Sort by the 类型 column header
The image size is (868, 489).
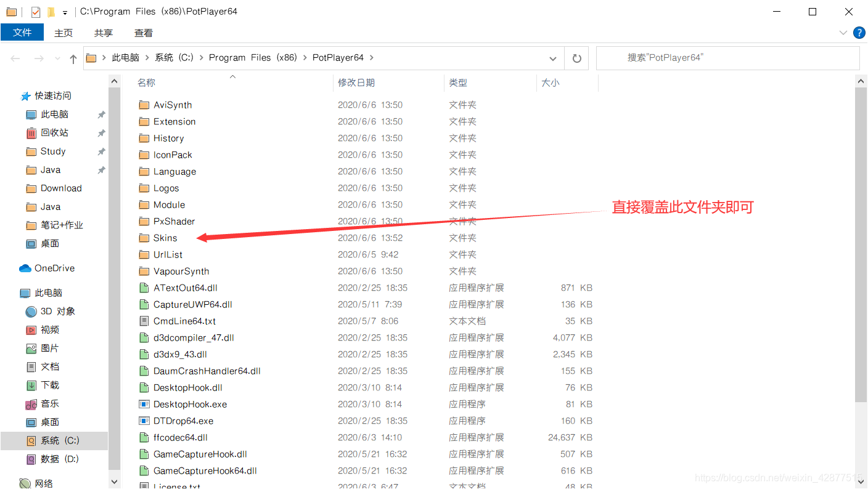click(458, 83)
